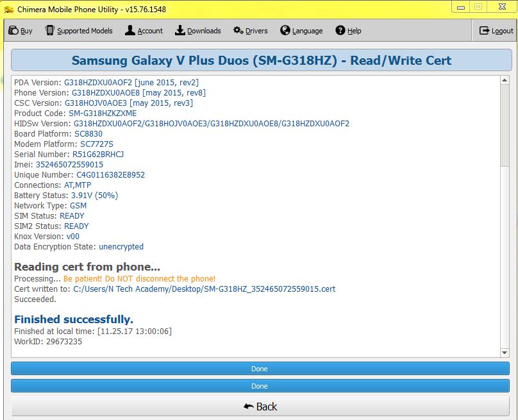Viewport: 518px width, 420px height.
Task: Click Connections value AT,MTP
Action: [78, 185]
